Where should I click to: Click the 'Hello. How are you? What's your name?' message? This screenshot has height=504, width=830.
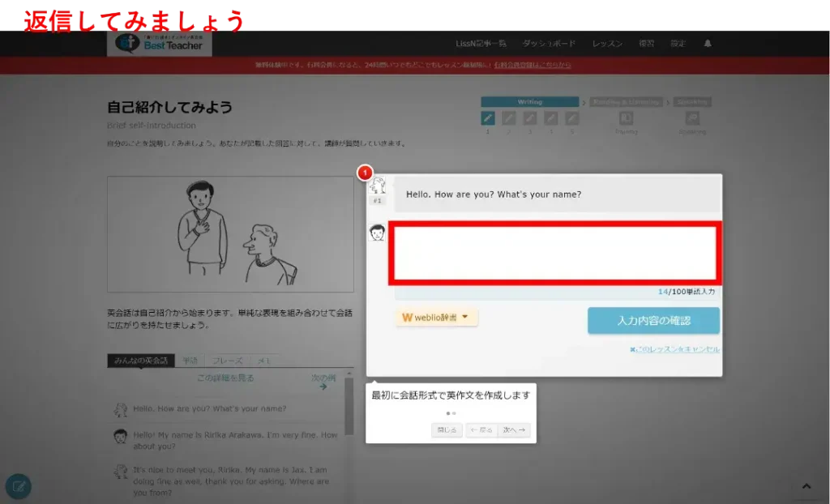tap(494, 194)
